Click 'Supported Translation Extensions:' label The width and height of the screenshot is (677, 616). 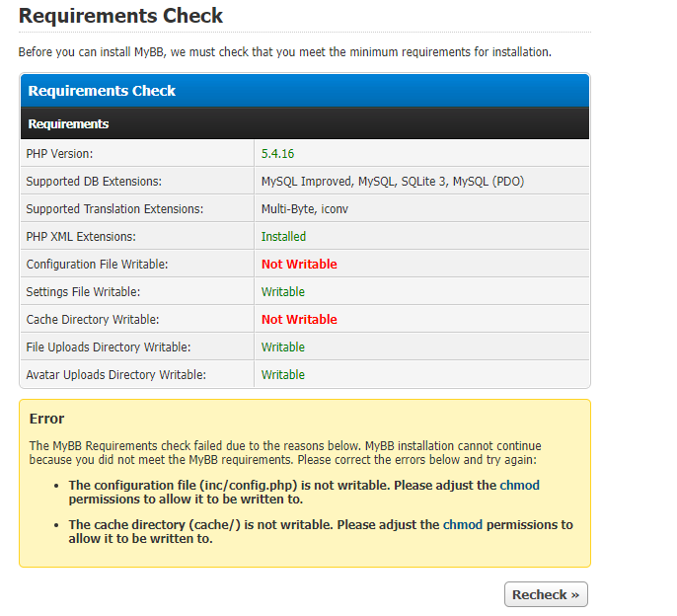[114, 208]
